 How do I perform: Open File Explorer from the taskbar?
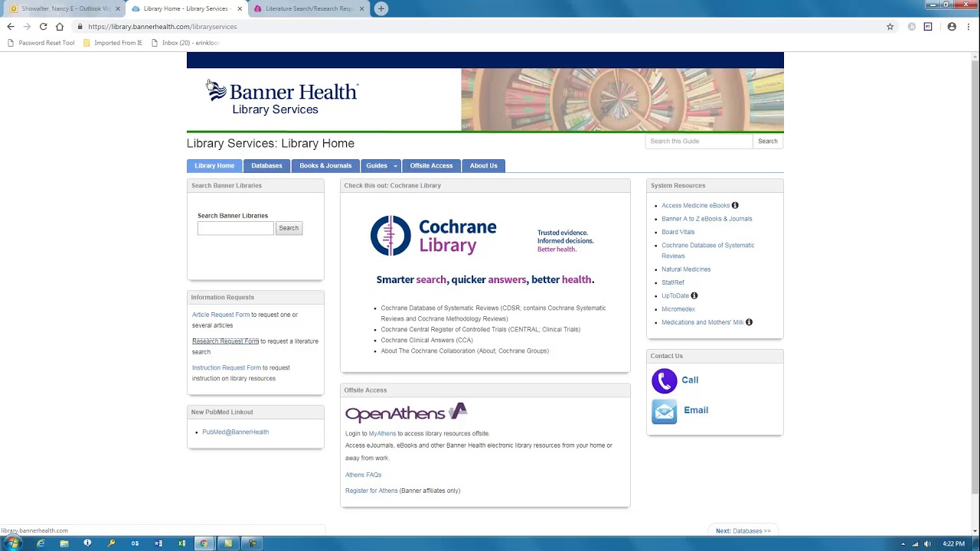pos(64,543)
